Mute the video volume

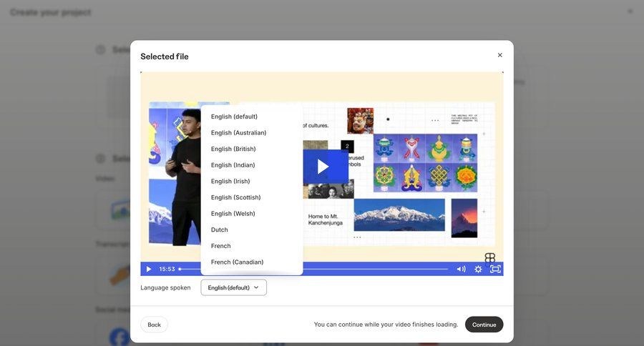click(461, 270)
